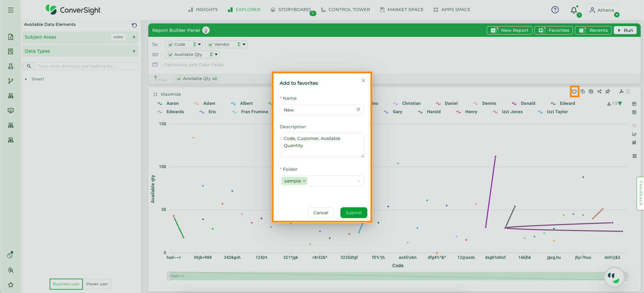The image size is (644, 293).
Task: Toggle the Available Qty filter checkbox
Action: [179, 79]
